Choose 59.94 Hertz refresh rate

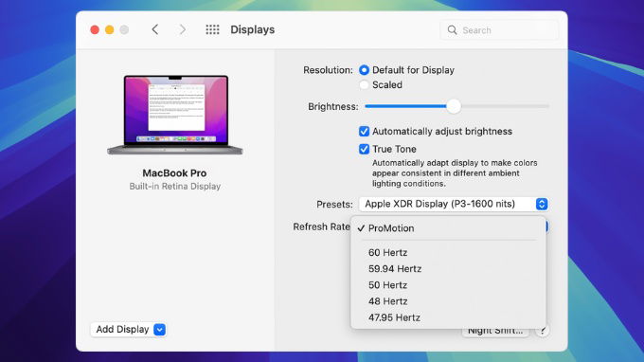point(449,269)
